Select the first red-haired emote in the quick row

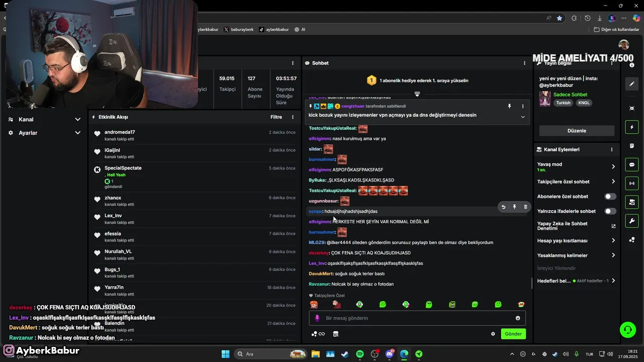tap(313, 305)
